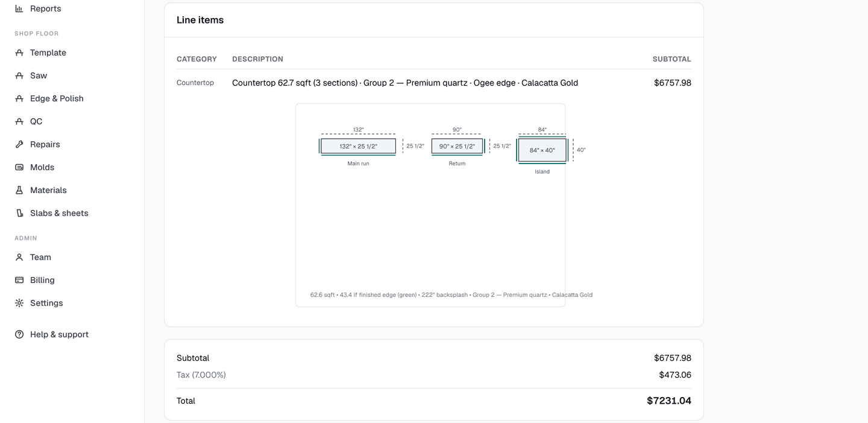868x423 pixels.
Task: Select the Edge & Polish icon
Action: tap(19, 98)
